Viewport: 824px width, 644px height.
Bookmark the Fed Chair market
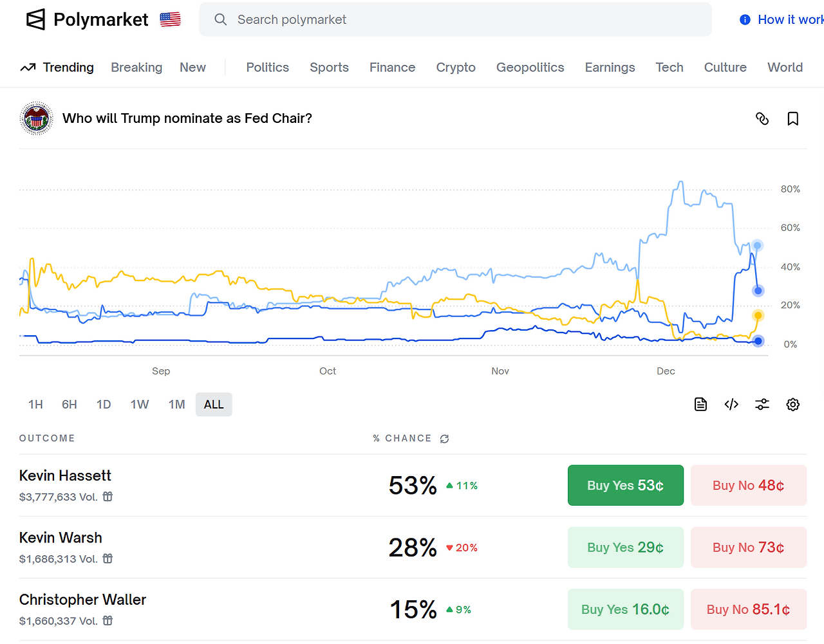(793, 118)
